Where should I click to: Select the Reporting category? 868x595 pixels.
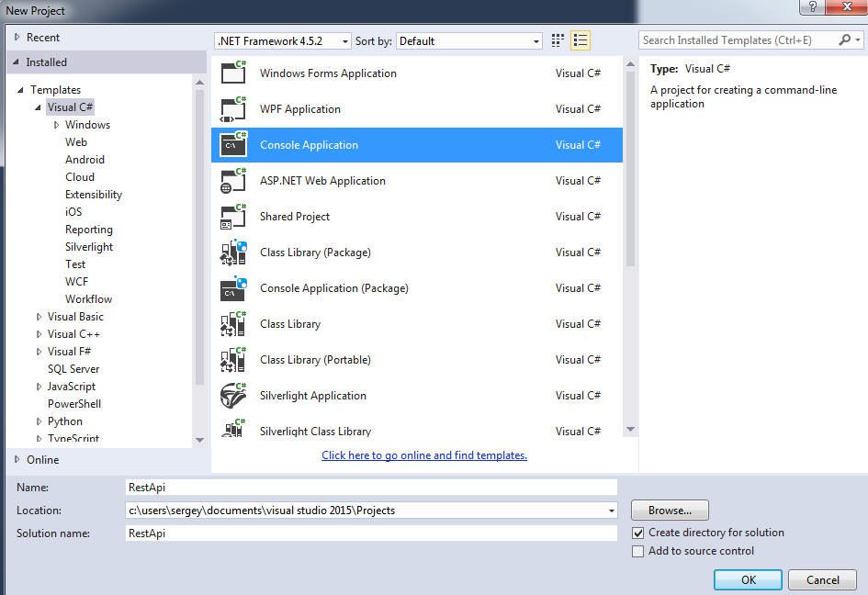click(89, 230)
